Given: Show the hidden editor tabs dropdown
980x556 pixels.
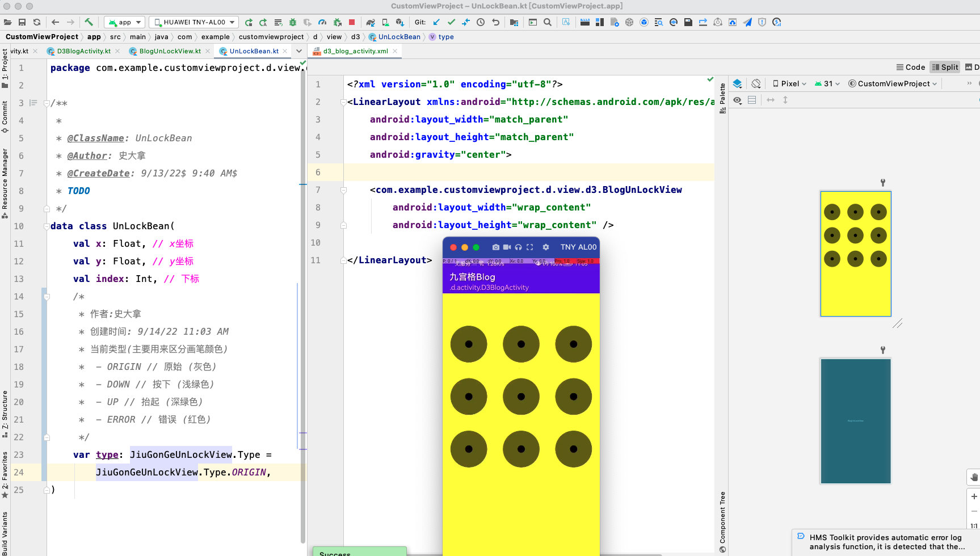Looking at the screenshot, I should point(299,51).
